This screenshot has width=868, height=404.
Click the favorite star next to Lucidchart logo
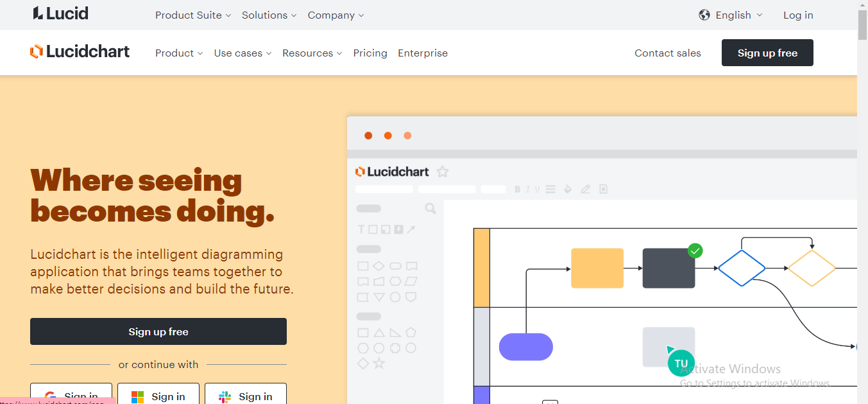(442, 171)
